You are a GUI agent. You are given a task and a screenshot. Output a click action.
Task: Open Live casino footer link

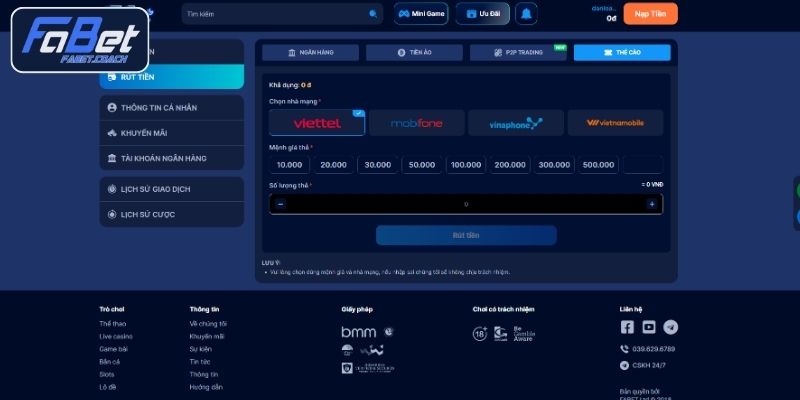[x=116, y=336]
